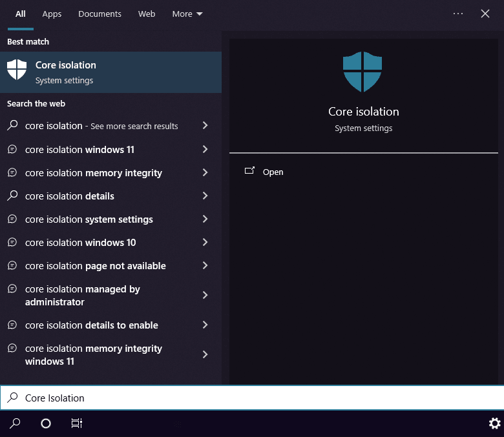Open the Core isolation best match result

(x=110, y=72)
